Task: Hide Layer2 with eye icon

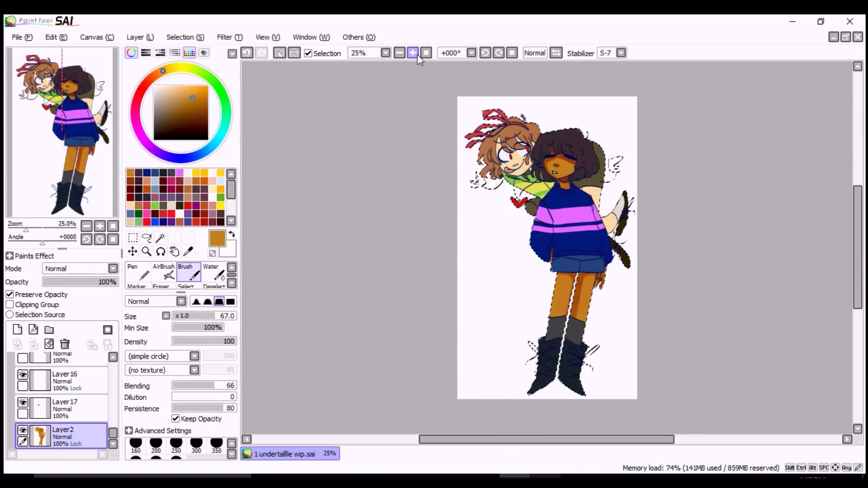Action: tap(23, 430)
